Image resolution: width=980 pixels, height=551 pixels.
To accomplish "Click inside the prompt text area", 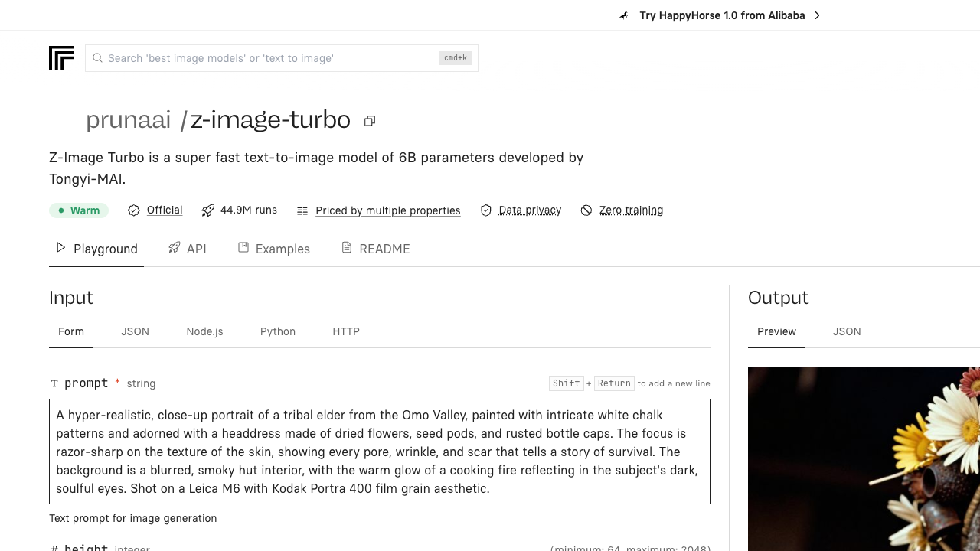I will click(380, 452).
